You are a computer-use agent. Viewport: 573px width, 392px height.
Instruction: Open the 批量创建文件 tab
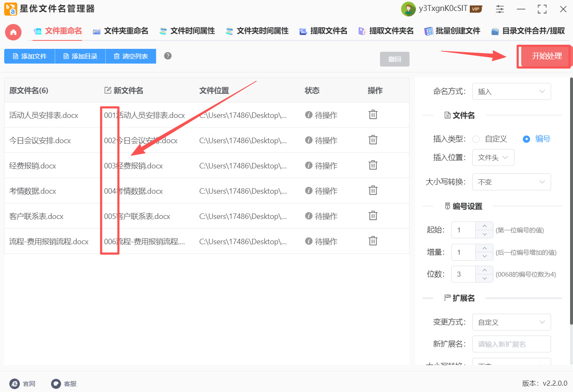(452, 31)
